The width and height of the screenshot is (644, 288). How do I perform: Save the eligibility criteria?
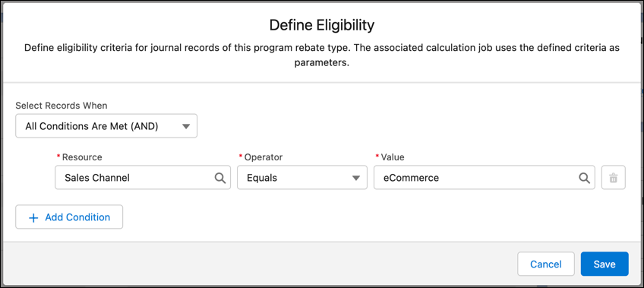coord(605,264)
